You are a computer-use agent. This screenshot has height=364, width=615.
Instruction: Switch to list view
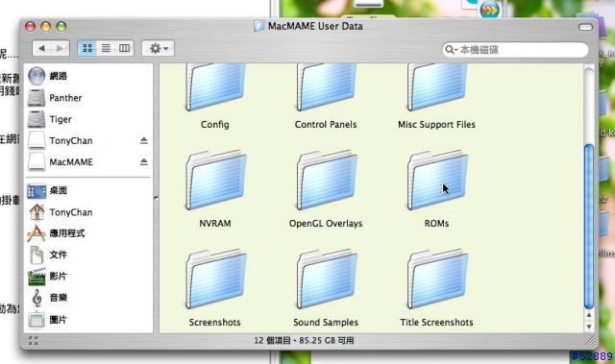106,48
